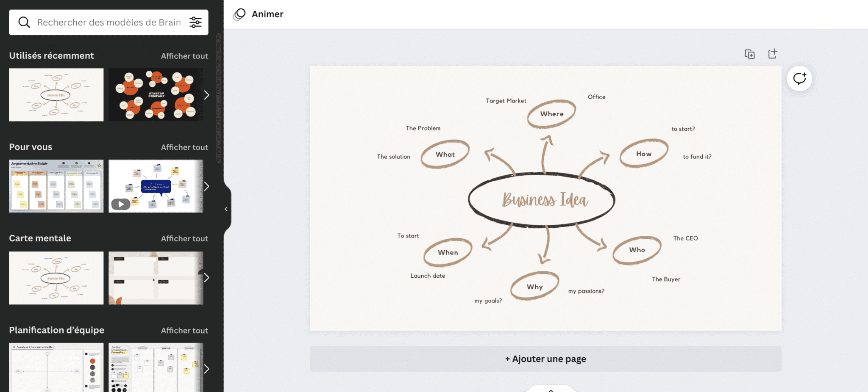Viewport: 868px width, 392px height.
Task: Collapse the templates side panel
Action: tap(226, 209)
